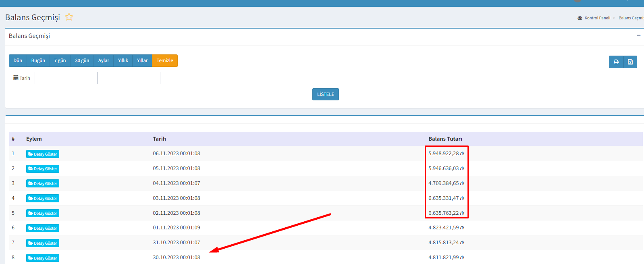Collapse the Balans Geçmişi panel
This screenshot has height=264, width=644.
(x=638, y=35)
